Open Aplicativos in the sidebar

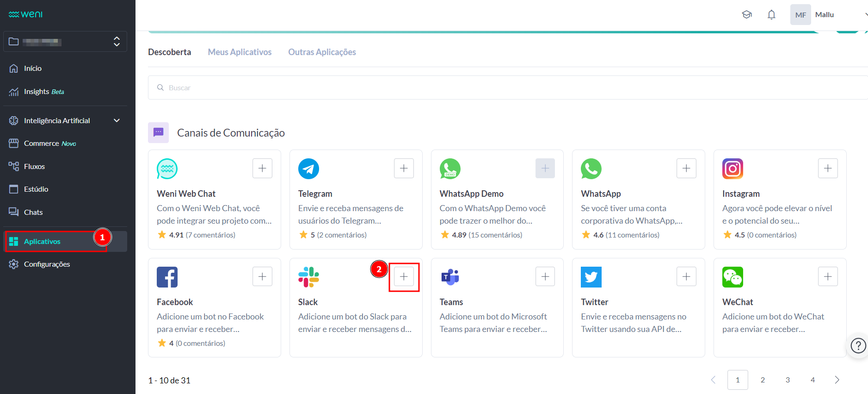click(42, 242)
